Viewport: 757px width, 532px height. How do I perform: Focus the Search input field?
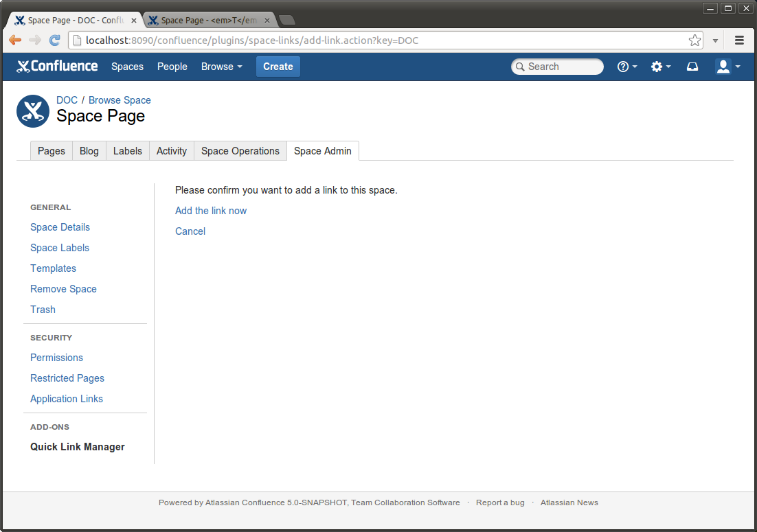click(560, 67)
